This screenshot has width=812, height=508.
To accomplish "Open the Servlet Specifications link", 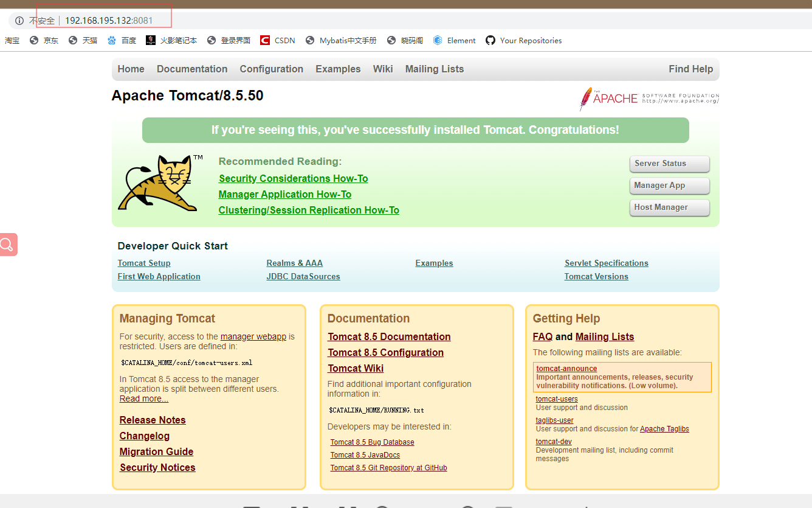I will point(607,263).
